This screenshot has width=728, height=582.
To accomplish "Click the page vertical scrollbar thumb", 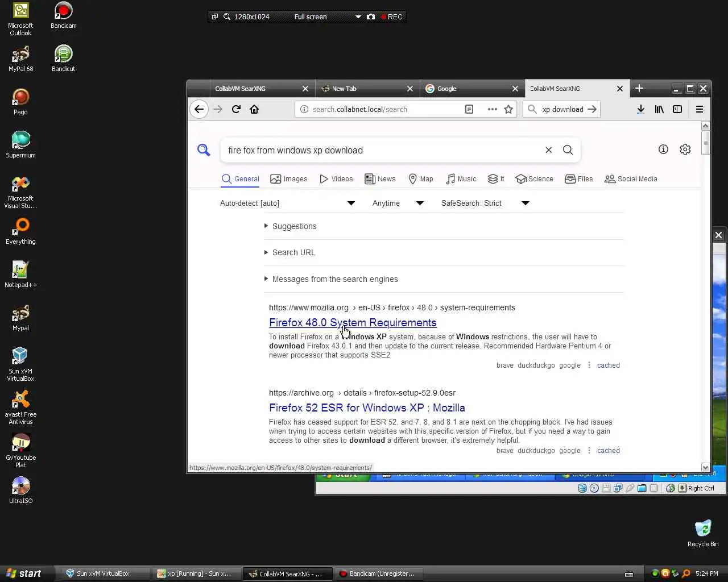I will [x=705, y=142].
